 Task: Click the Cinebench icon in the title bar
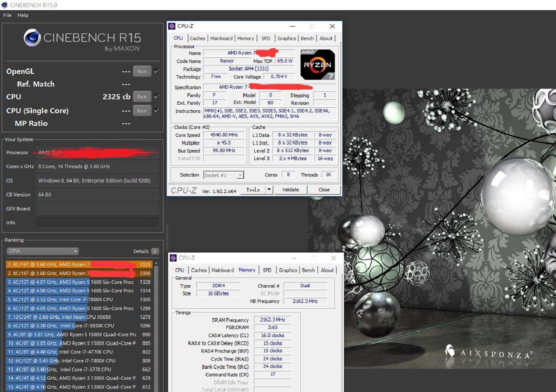coord(5,5)
